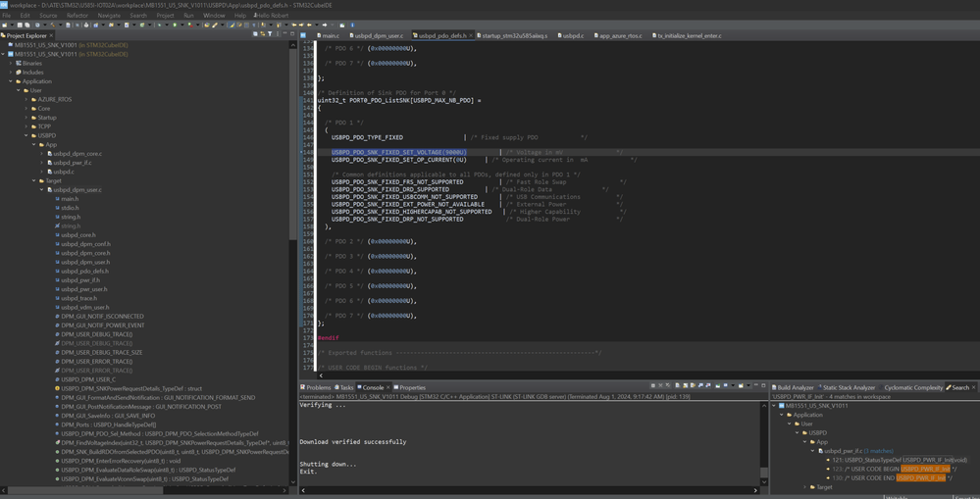980x499 pixels.
Task: Click the Project Explorer vertical scrollbar
Action: 292,147
